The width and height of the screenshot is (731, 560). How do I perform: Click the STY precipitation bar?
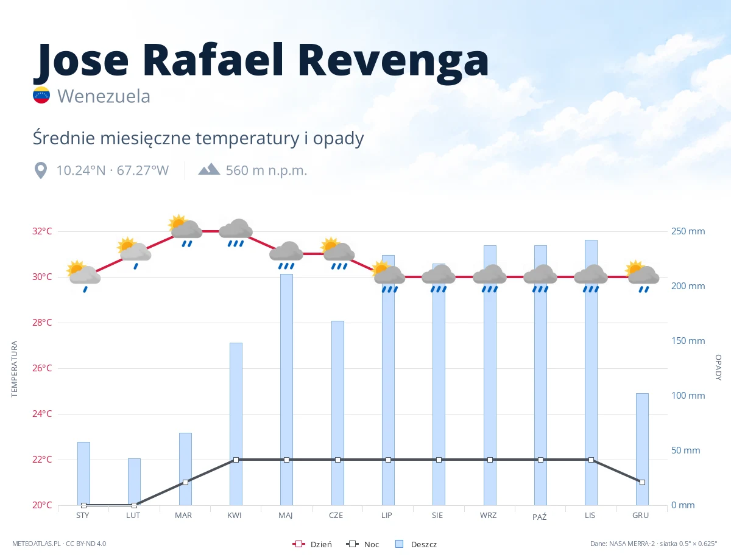click(83, 474)
